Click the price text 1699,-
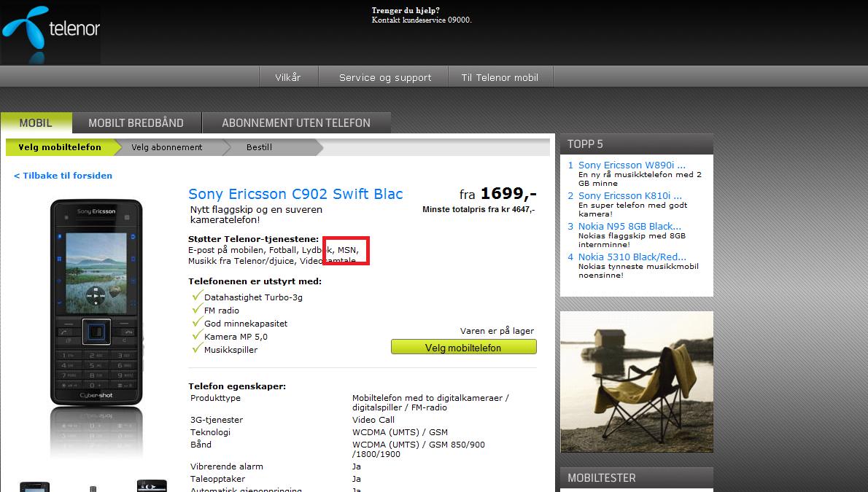 coord(508,194)
